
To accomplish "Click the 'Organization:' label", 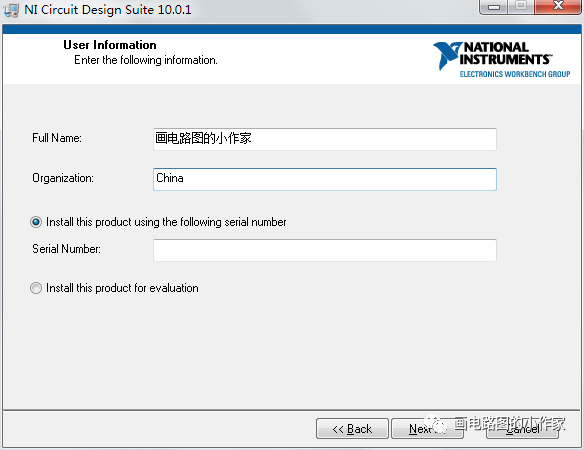I will [x=63, y=178].
